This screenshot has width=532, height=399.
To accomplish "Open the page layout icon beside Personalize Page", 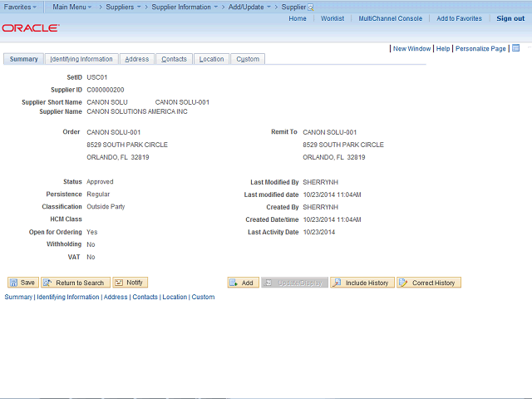I will pyautogui.click(x=515, y=48).
